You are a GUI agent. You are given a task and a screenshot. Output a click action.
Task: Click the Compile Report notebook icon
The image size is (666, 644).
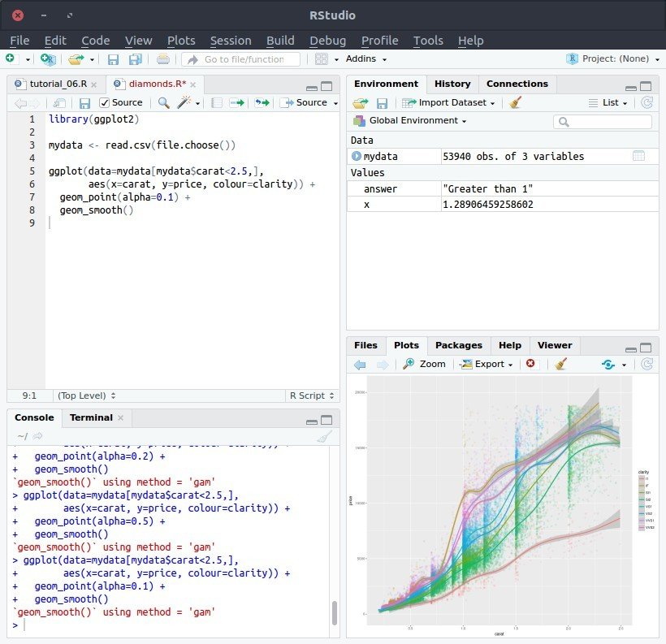click(217, 103)
